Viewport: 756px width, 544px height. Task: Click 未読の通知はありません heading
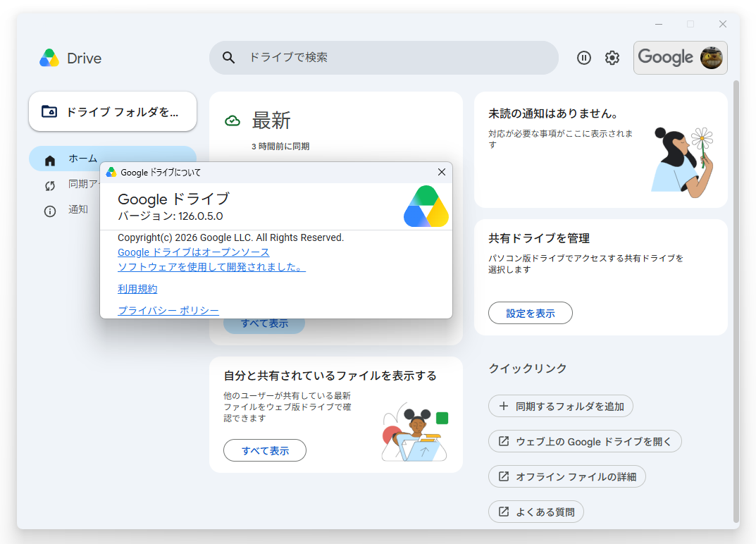(x=554, y=113)
